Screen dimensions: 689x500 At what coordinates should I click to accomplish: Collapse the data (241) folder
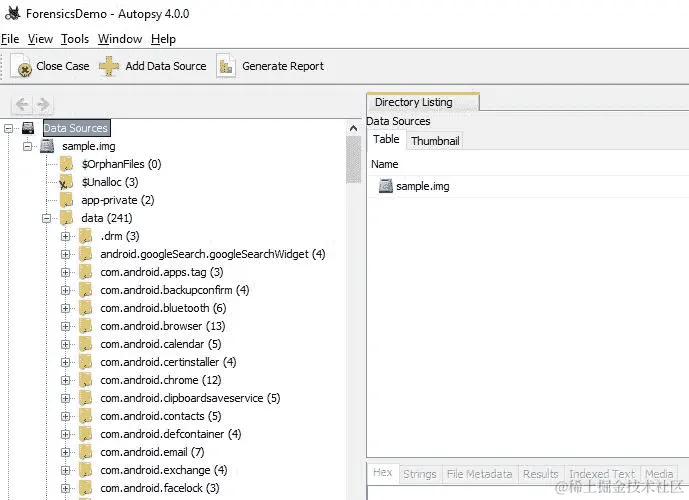point(47,218)
